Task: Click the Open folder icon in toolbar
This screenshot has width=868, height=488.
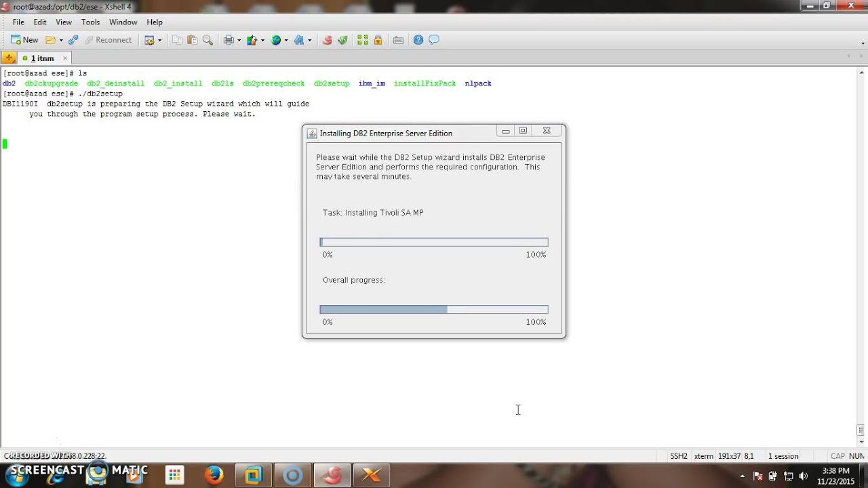Action: (x=50, y=40)
